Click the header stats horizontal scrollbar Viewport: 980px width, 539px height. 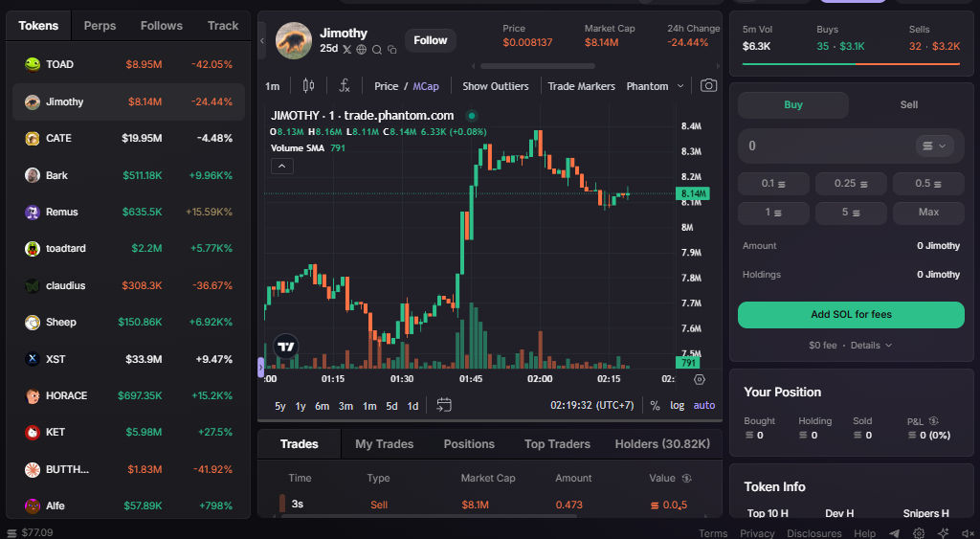pos(538,66)
